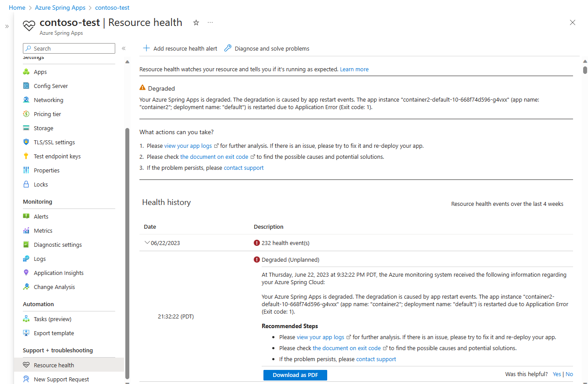The image size is (588, 384).
Task: Click the sidebar Search input field
Action: tap(69, 48)
